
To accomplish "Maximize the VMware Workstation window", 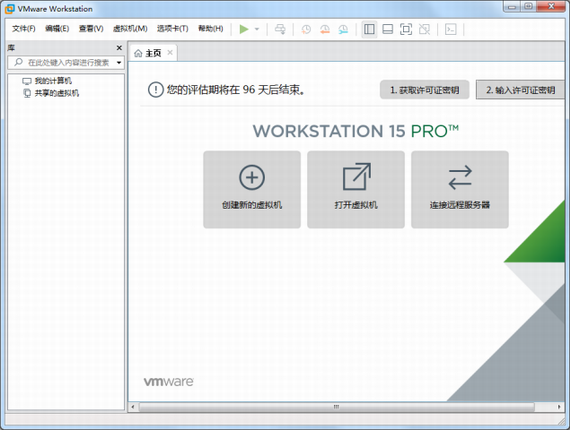I will pyautogui.click(x=529, y=7).
